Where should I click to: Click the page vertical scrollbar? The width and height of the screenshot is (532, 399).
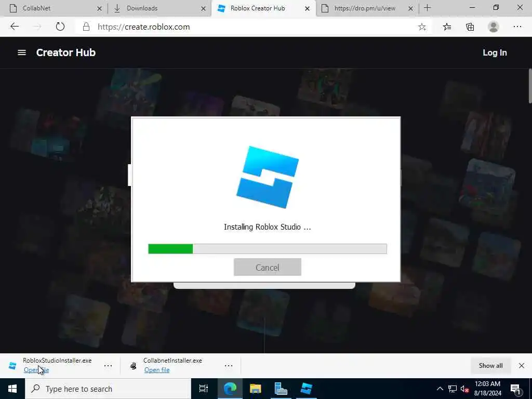(530, 86)
